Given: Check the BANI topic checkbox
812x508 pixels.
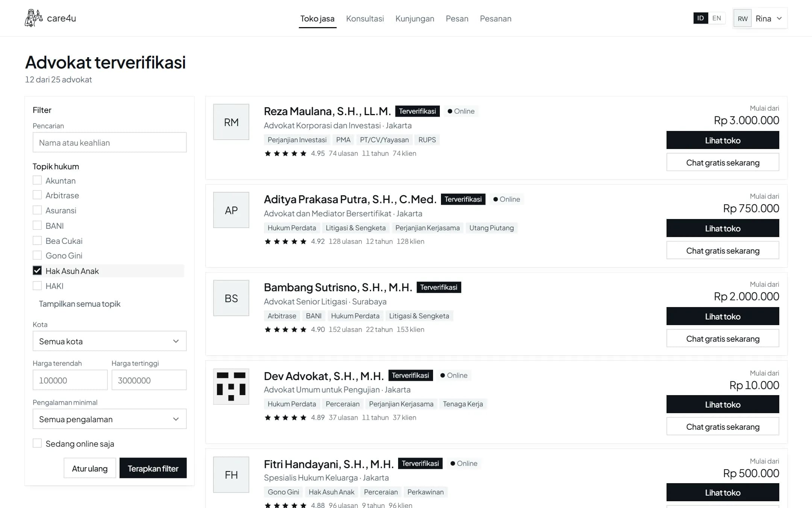Looking at the screenshot, I should (37, 225).
